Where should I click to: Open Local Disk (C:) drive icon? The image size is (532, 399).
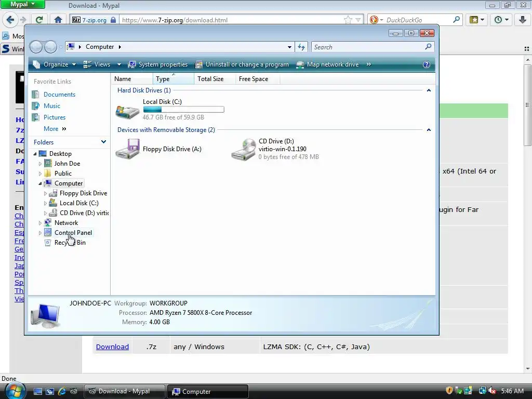point(127,112)
